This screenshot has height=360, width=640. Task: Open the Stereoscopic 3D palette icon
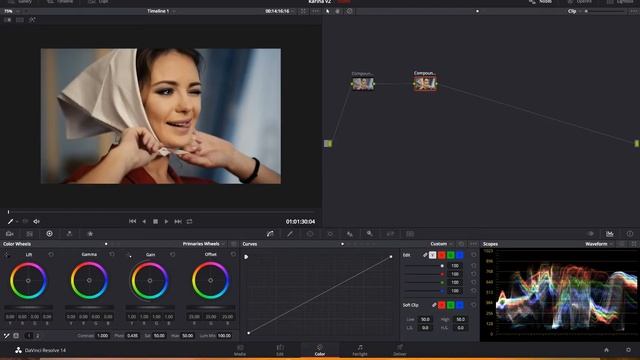(x=410, y=234)
